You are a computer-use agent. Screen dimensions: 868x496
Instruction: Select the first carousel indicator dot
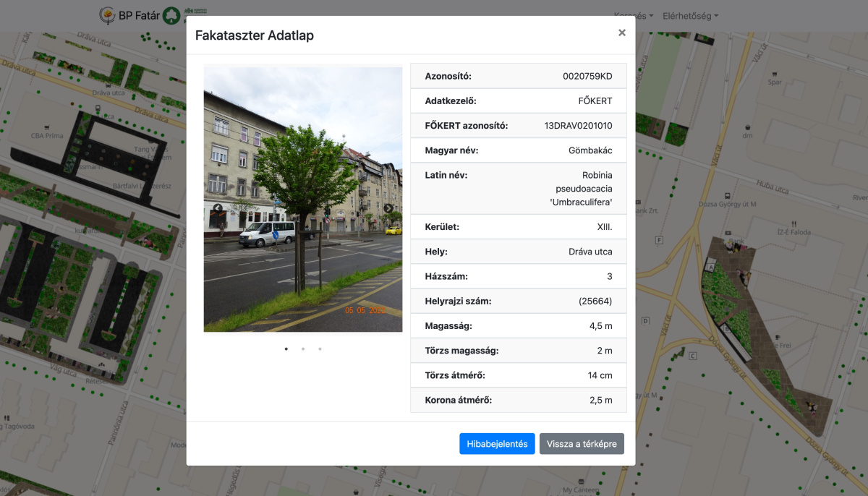[286, 349]
